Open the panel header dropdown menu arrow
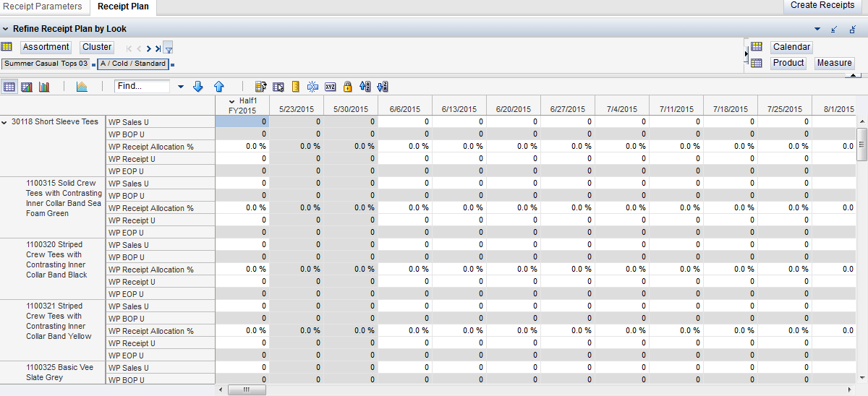 pyautogui.click(x=817, y=29)
